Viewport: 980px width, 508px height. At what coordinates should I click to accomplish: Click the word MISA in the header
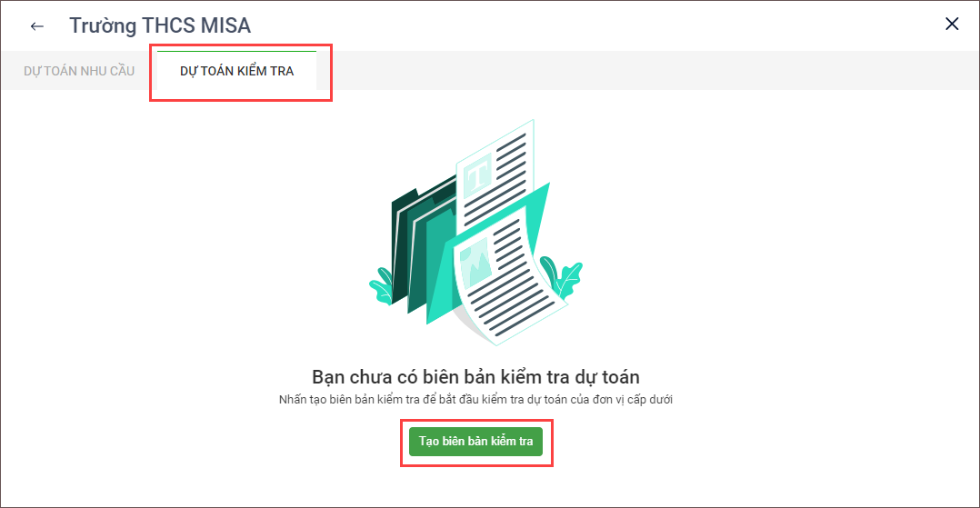tap(225, 25)
